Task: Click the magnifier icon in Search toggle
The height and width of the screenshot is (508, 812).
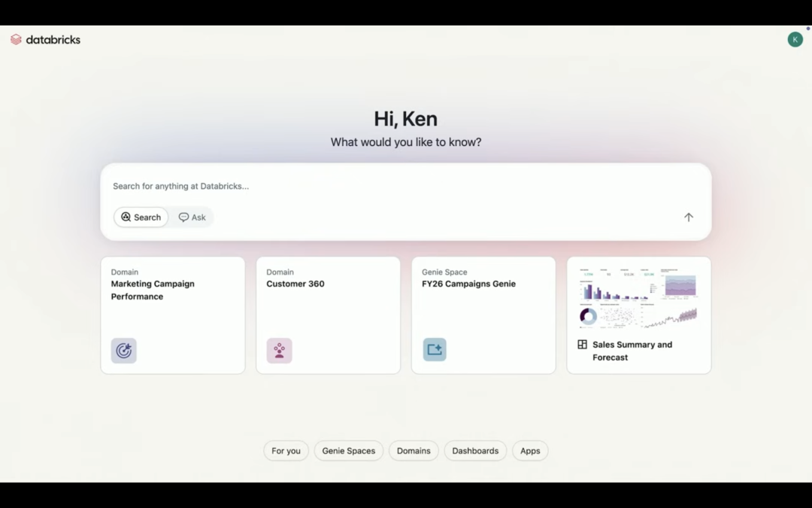Action: (126, 217)
